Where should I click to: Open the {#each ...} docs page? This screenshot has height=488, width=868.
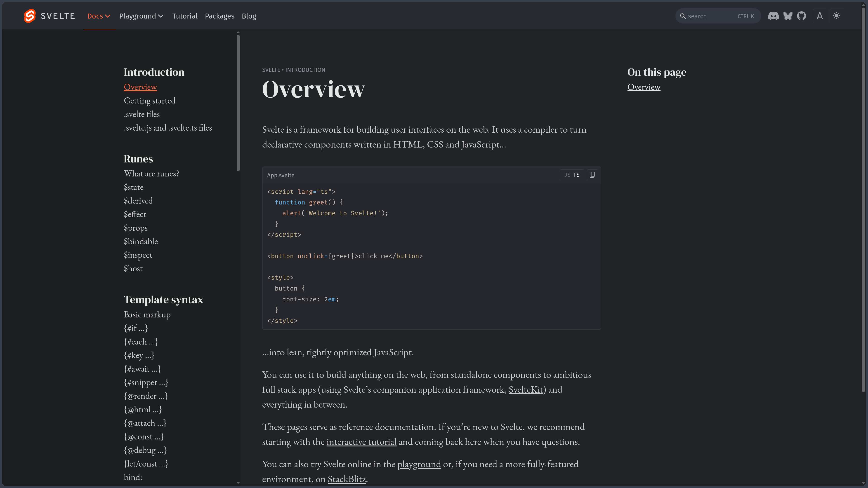[141, 342]
